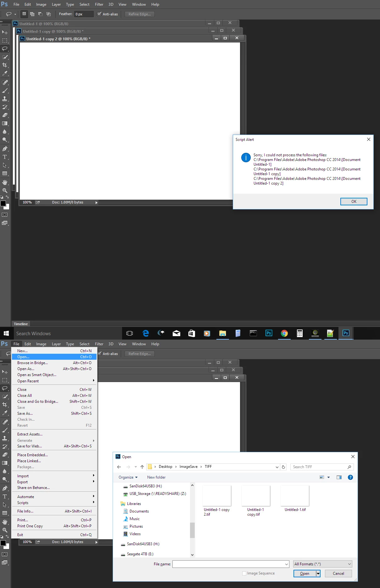
Task: Enable Add to selection mode
Action: [x=32, y=14]
